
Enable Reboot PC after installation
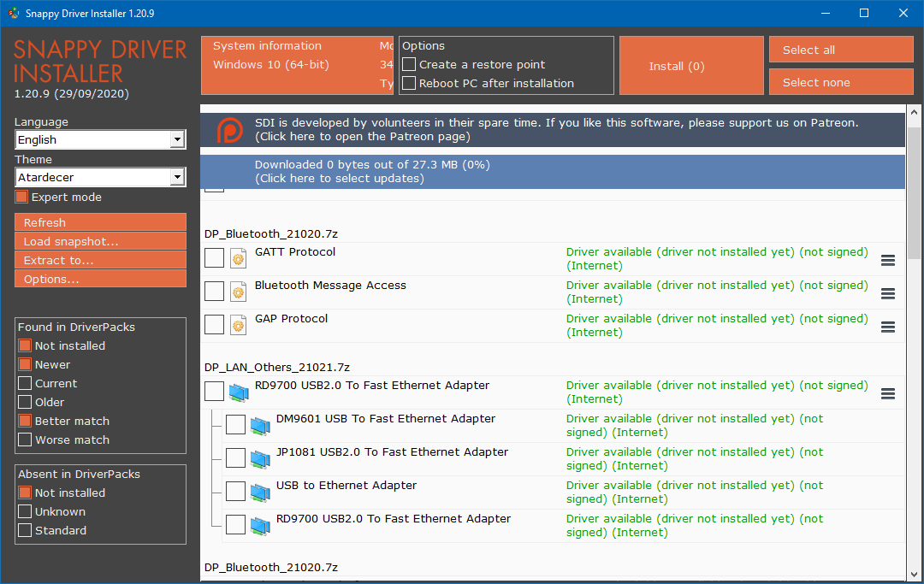(409, 83)
